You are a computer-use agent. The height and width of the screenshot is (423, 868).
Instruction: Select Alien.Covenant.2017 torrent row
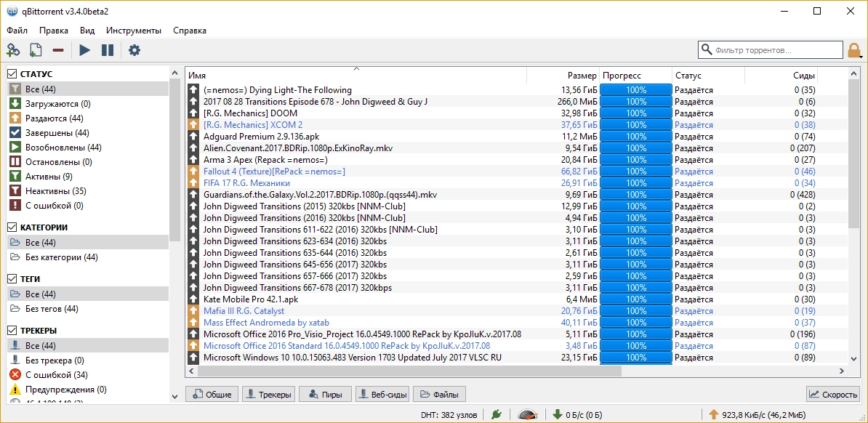click(516, 148)
